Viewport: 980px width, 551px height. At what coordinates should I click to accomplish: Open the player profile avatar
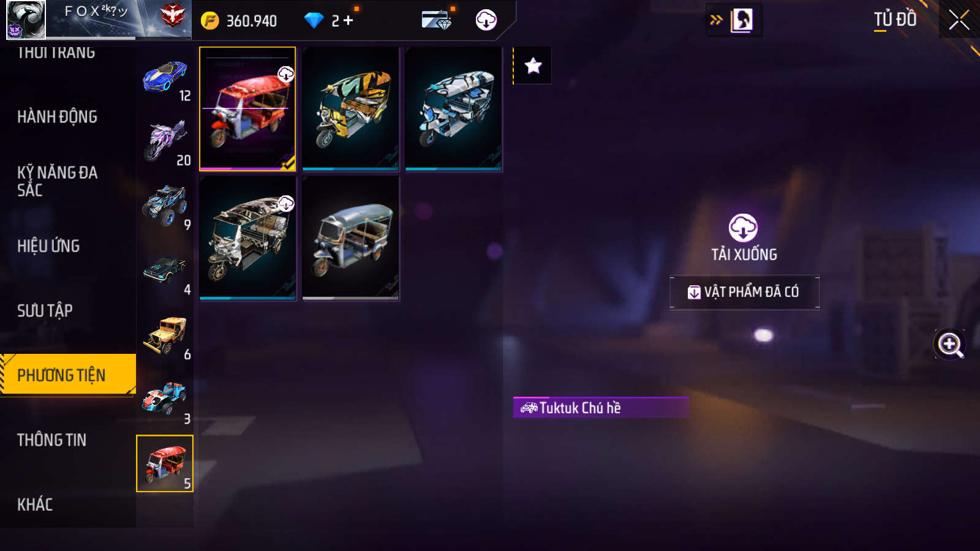click(x=26, y=20)
